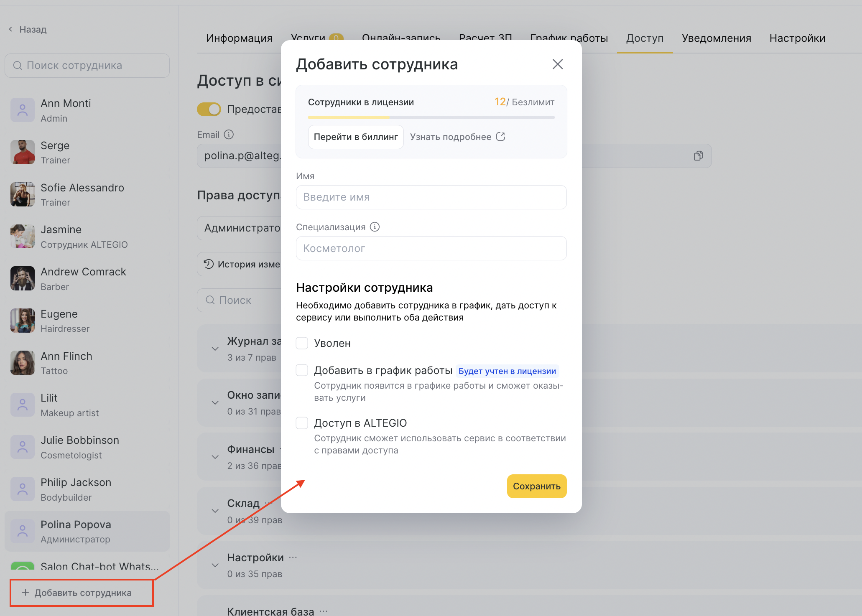Click external link icon near Узнать подробнее

tap(500, 137)
